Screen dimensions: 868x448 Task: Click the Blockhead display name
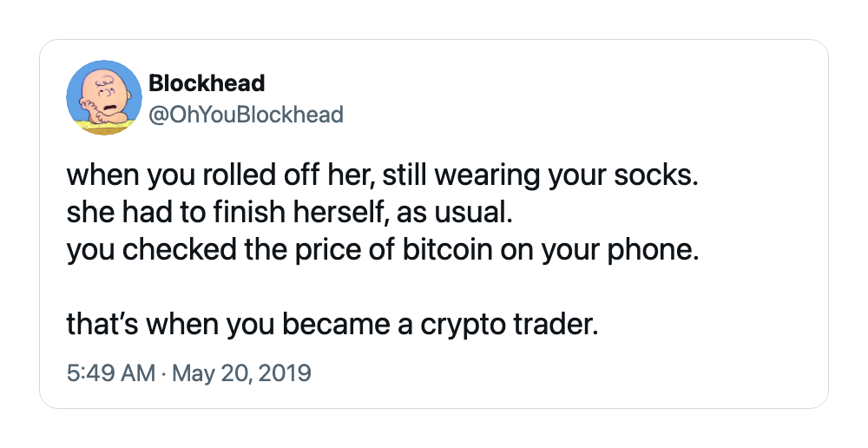click(207, 83)
